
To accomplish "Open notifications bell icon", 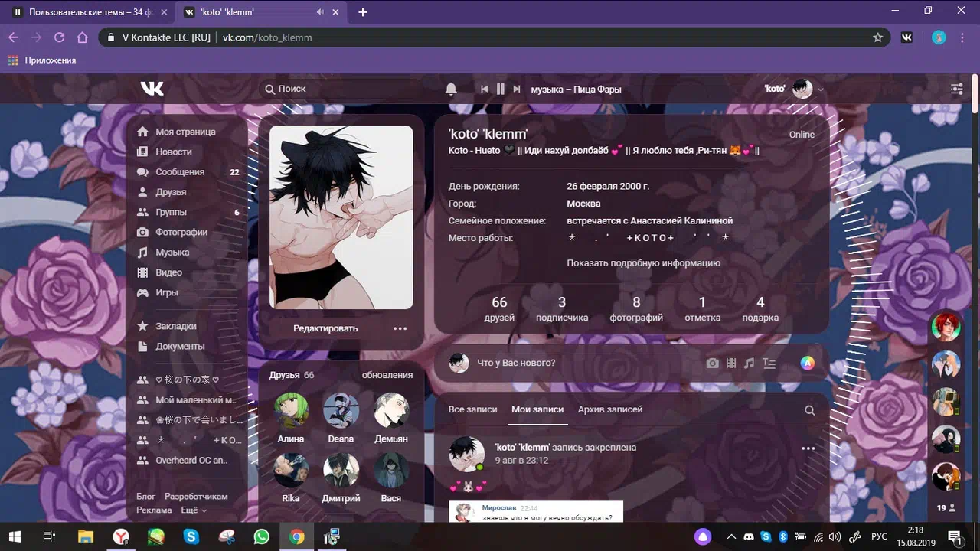I will [x=451, y=89].
